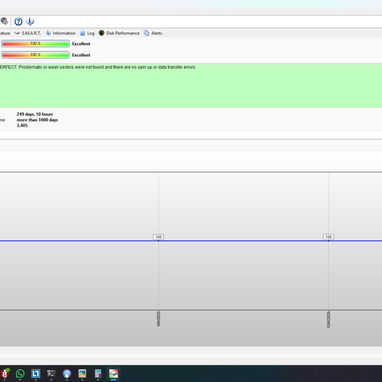The width and height of the screenshot is (382, 382).
Task: Open WhatsApp from the taskbar
Action: coord(20,374)
